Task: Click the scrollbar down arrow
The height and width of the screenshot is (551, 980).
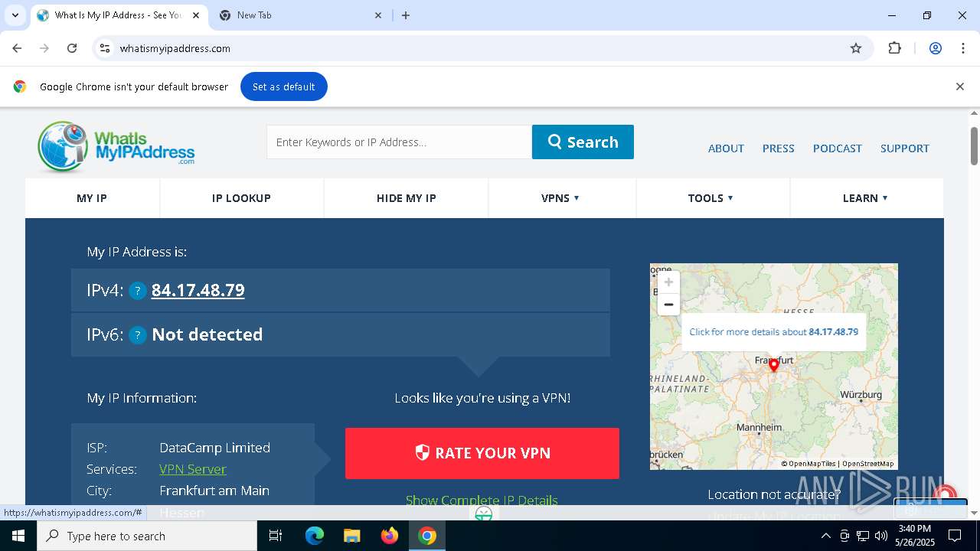Action: 974,513
